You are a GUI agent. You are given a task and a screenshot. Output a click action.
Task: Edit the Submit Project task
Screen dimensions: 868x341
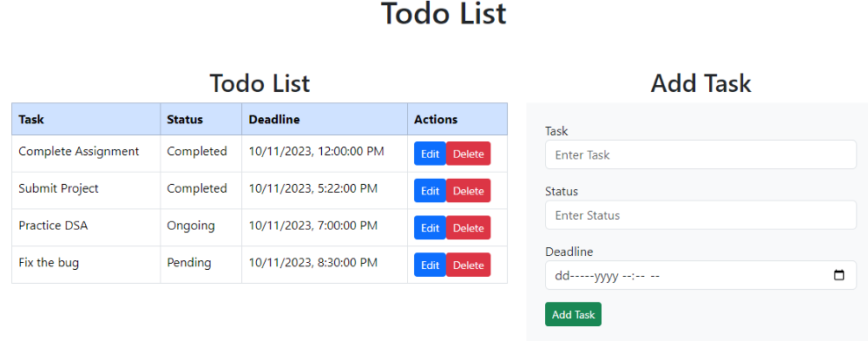pos(431,190)
